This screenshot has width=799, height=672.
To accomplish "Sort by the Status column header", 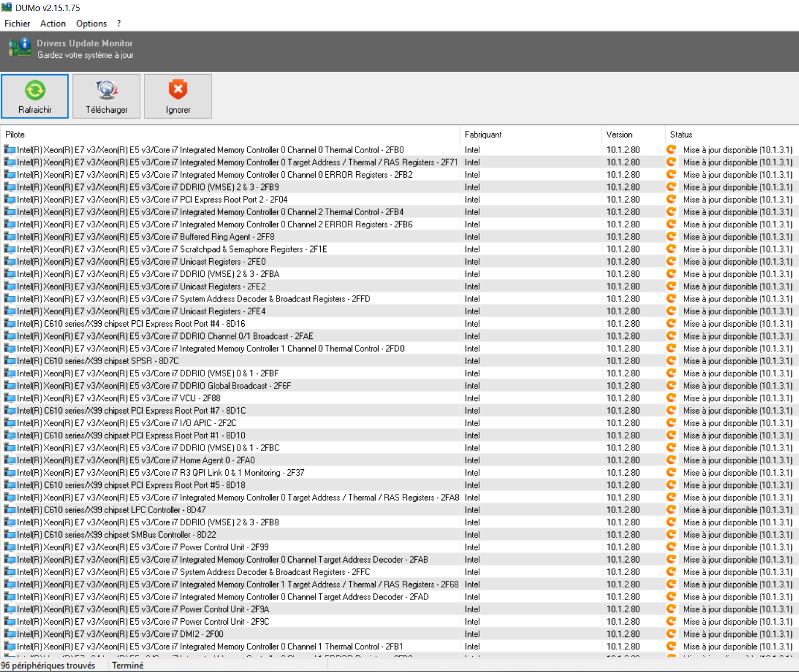I will (x=732, y=134).
